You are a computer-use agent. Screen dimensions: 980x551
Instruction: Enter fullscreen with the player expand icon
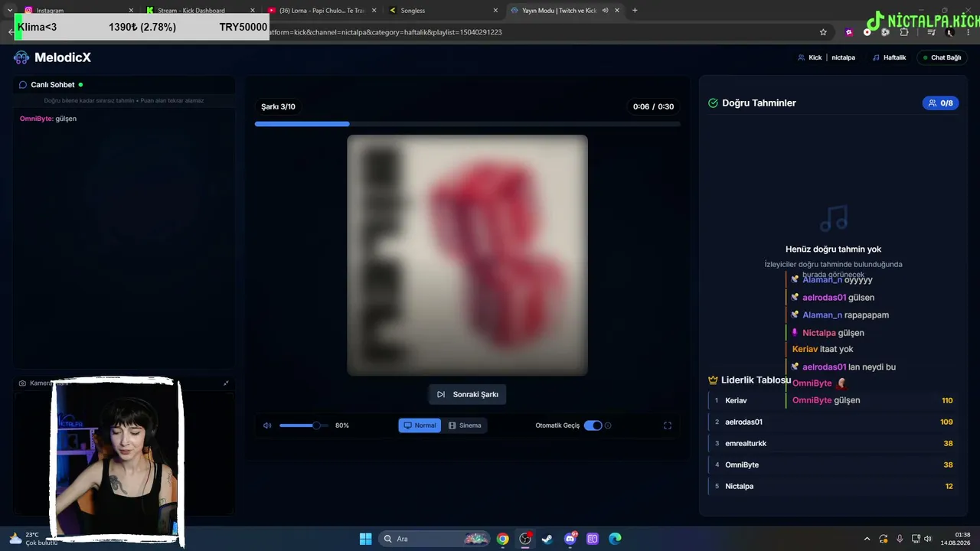pos(668,425)
